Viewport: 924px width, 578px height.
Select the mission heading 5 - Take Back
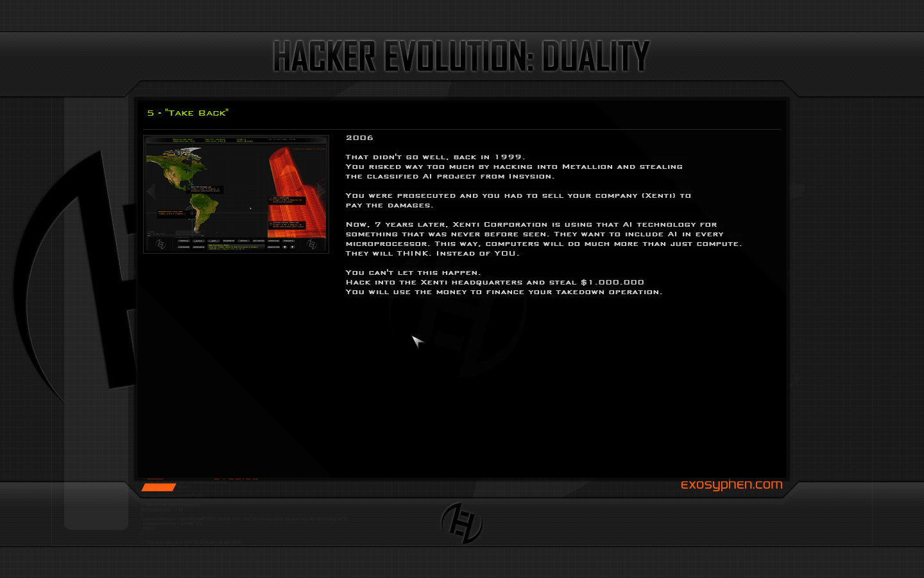point(188,112)
